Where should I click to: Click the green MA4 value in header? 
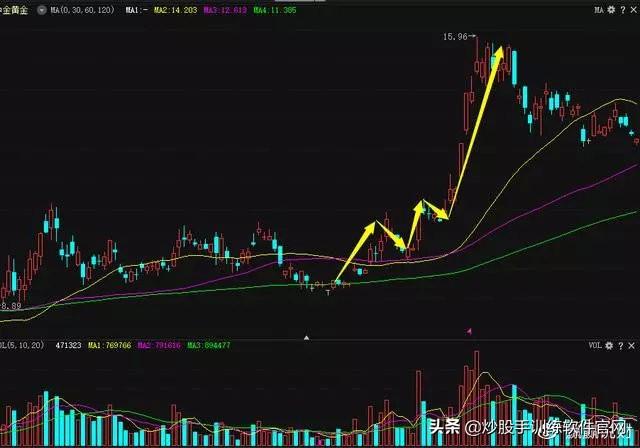275,10
